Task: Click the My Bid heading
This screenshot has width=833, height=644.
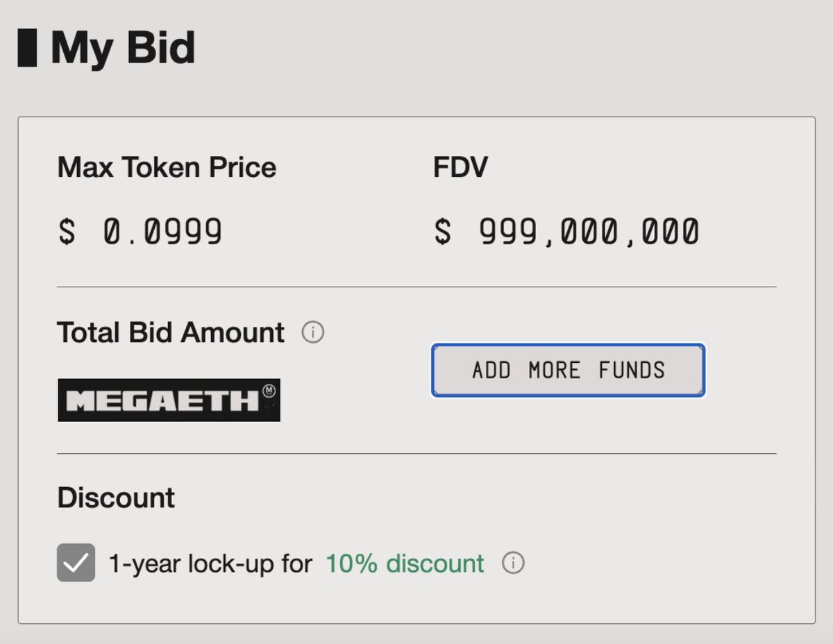Action: point(123,49)
